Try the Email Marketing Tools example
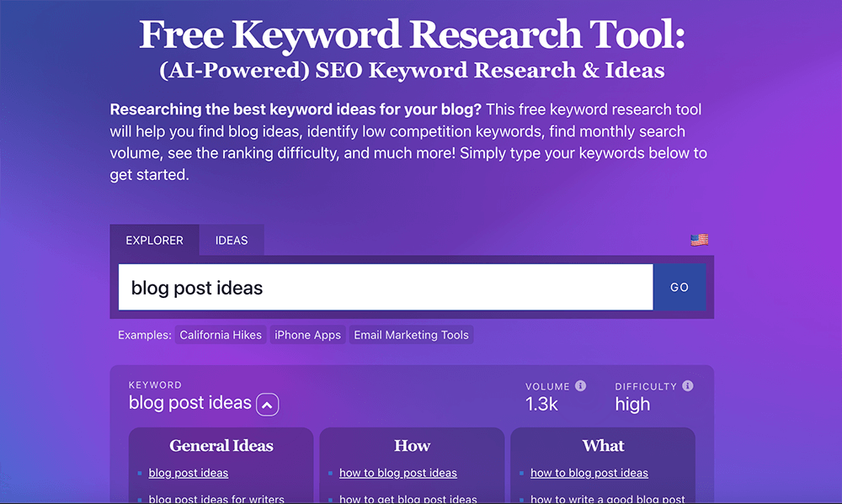Image resolution: width=842 pixels, height=504 pixels. [411, 334]
